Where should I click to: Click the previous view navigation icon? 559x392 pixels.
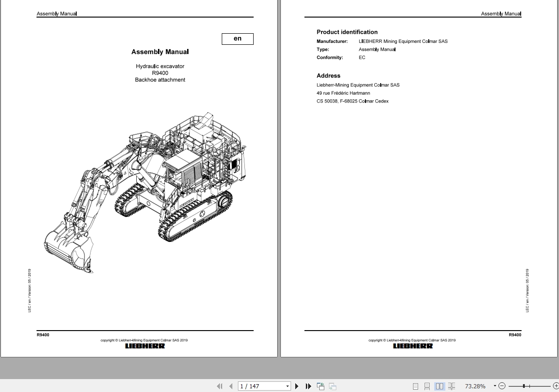[x=321, y=386]
